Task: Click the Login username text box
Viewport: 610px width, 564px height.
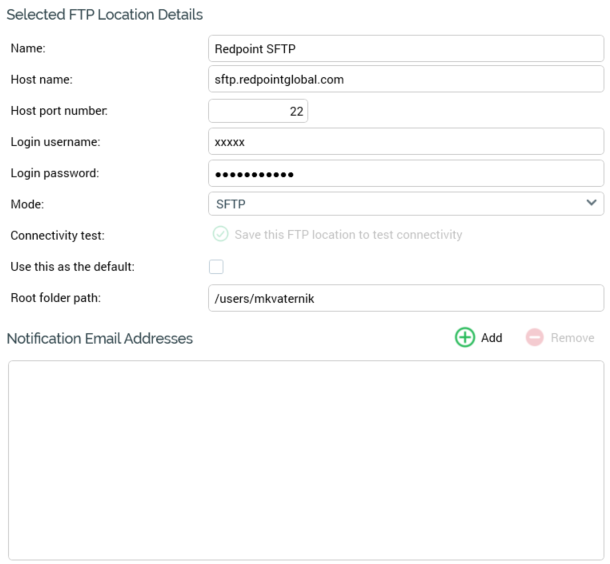Action: point(405,142)
